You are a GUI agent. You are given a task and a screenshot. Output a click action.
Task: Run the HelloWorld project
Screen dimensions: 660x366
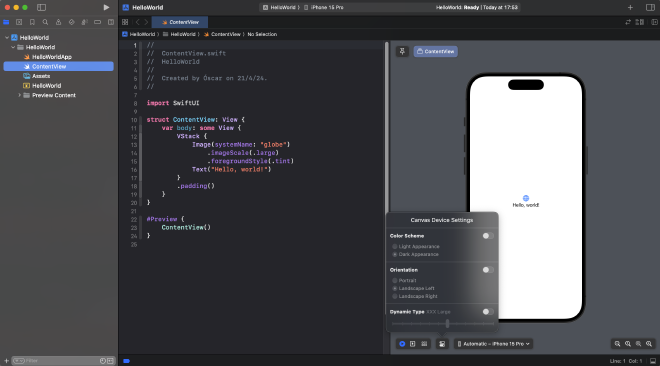pos(106,7)
